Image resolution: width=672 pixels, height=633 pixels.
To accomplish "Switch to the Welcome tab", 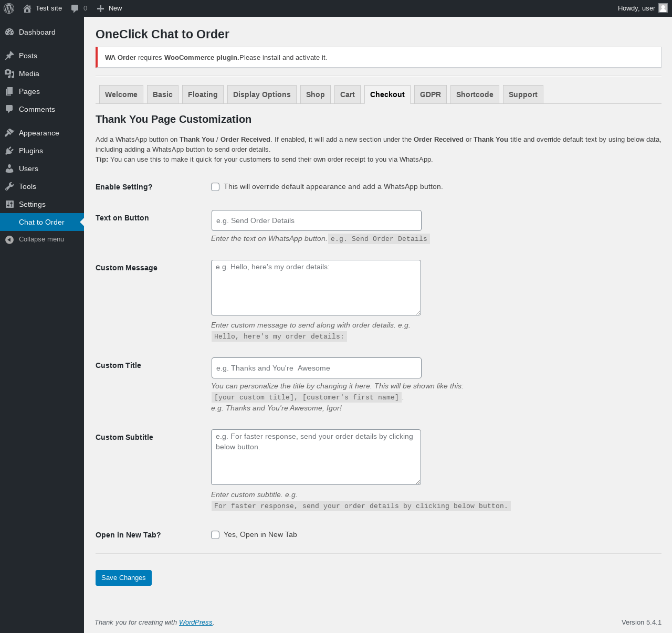I will [x=121, y=94].
